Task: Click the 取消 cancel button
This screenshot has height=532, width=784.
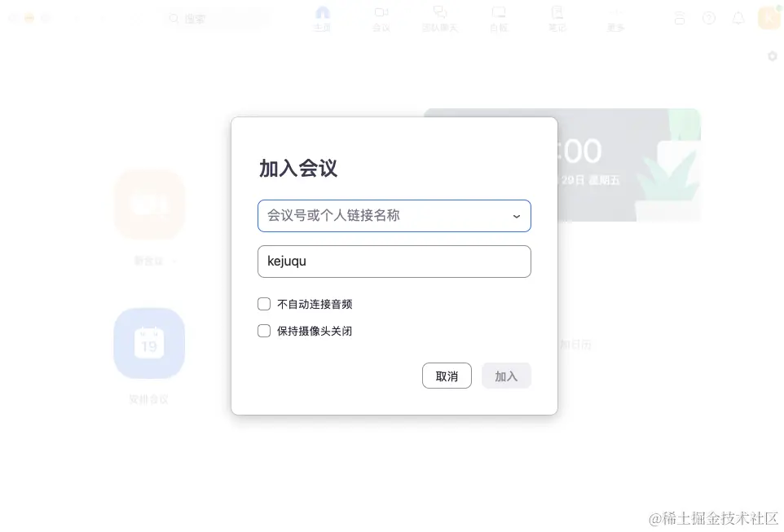Action: click(x=447, y=376)
